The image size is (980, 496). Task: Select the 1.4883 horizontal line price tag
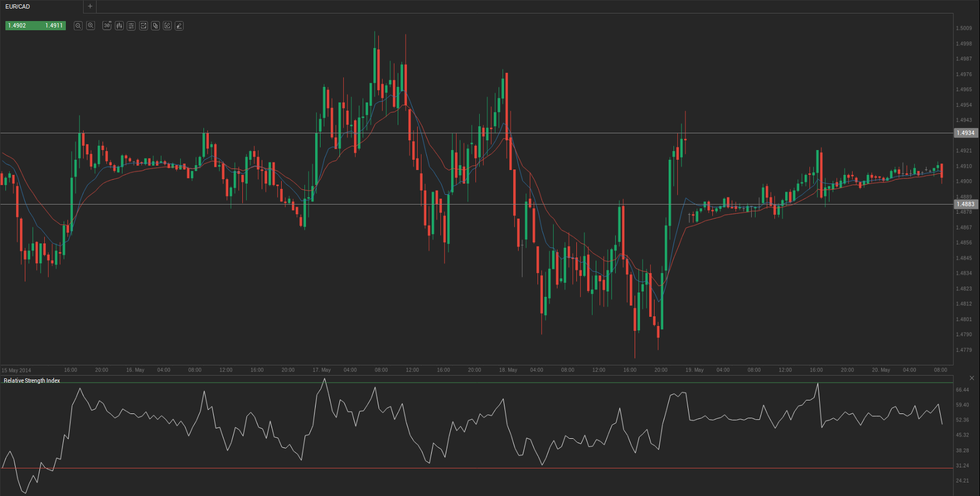point(965,204)
